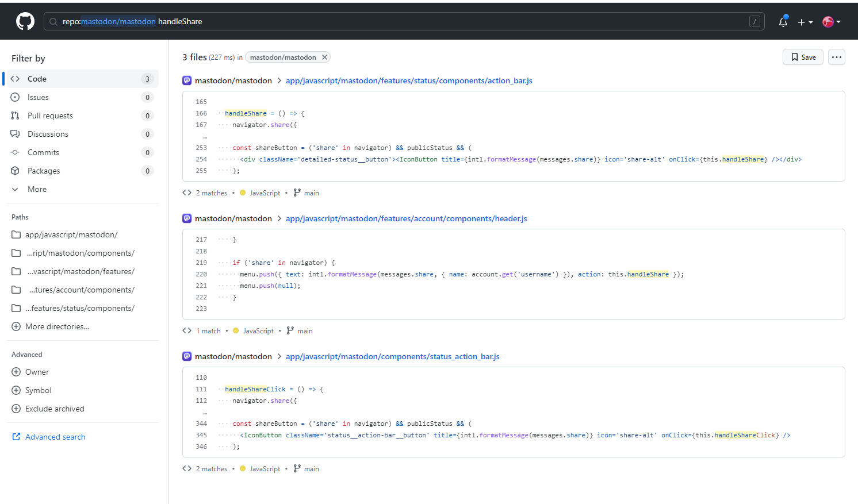858x504 pixels.
Task: Click the Mastodon avatar beside status_action_bar.js result
Action: (187, 356)
